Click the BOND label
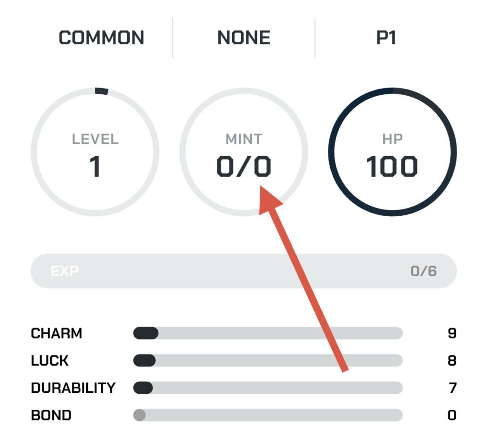Image resolution: width=488 pixels, height=448 pixels. [51, 415]
